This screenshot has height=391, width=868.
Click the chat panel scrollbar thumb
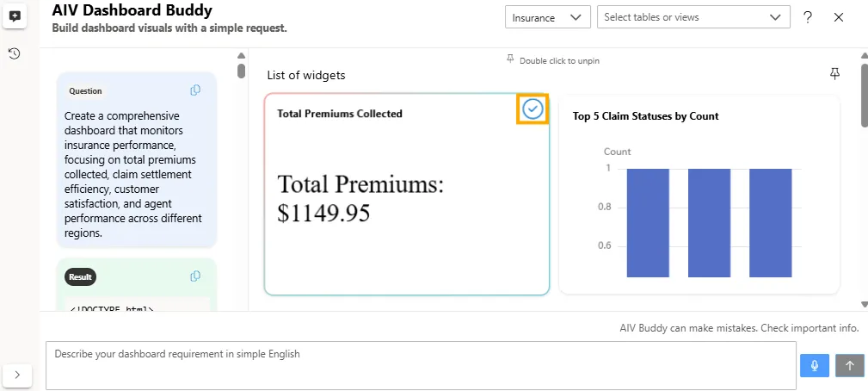[x=241, y=71]
